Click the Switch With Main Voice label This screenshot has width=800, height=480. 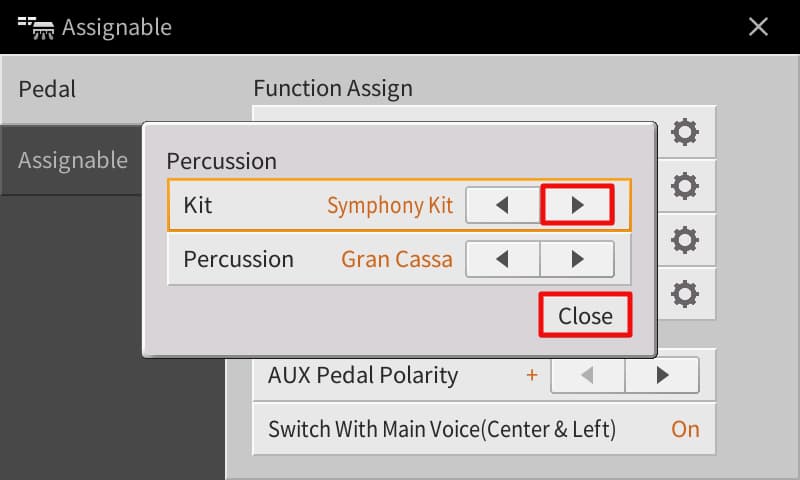click(x=442, y=430)
